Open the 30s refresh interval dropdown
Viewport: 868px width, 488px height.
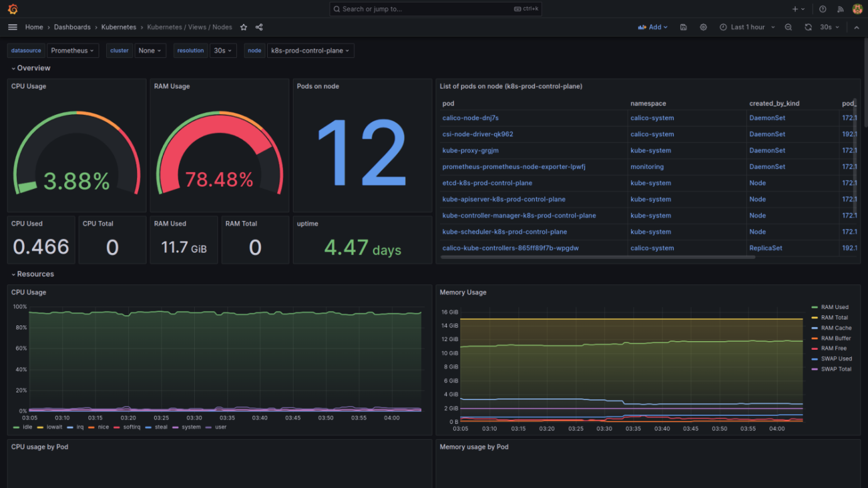click(x=830, y=27)
